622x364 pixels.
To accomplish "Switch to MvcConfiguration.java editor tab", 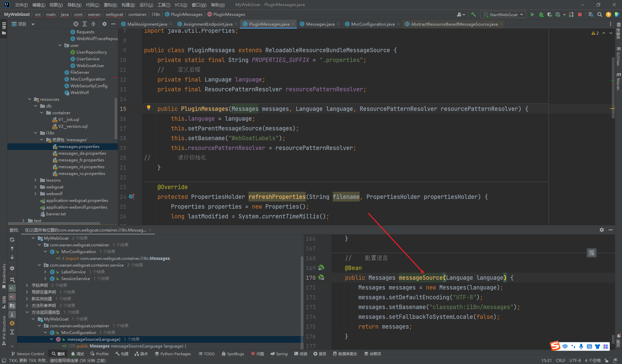I will (x=373, y=24).
